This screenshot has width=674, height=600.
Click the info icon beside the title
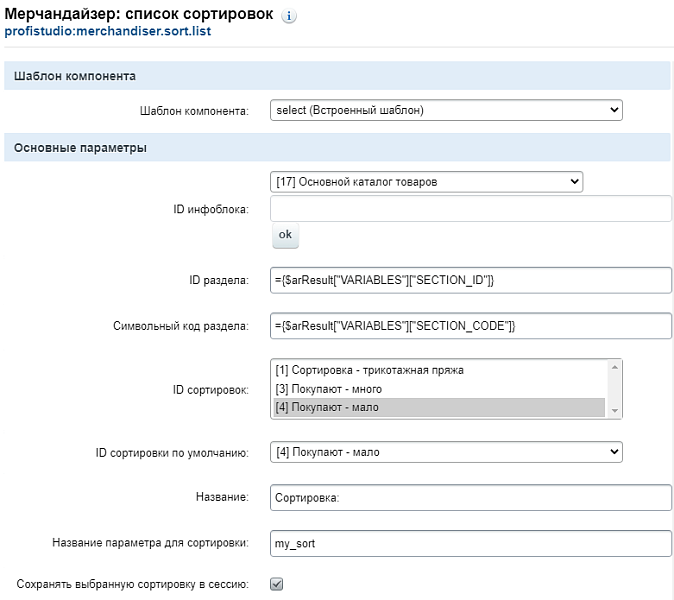(288, 16)
